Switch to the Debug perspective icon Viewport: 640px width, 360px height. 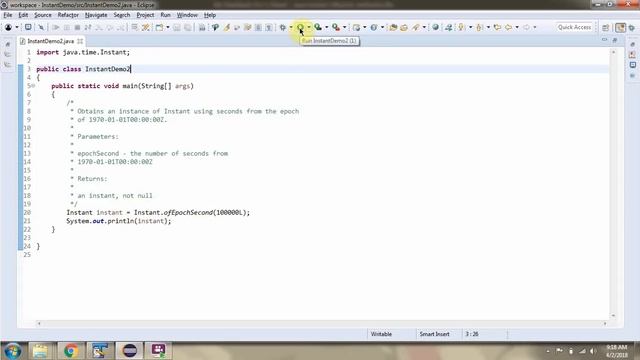click(632, 27)
